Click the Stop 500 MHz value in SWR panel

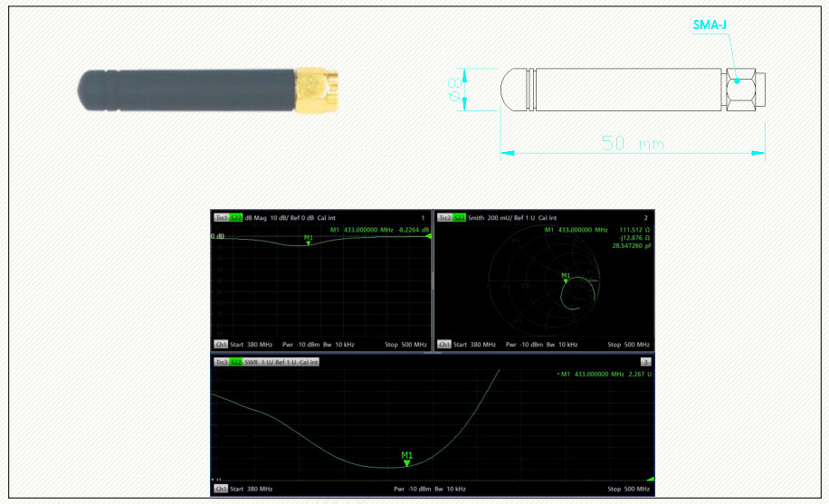click(x=629, y=489)
